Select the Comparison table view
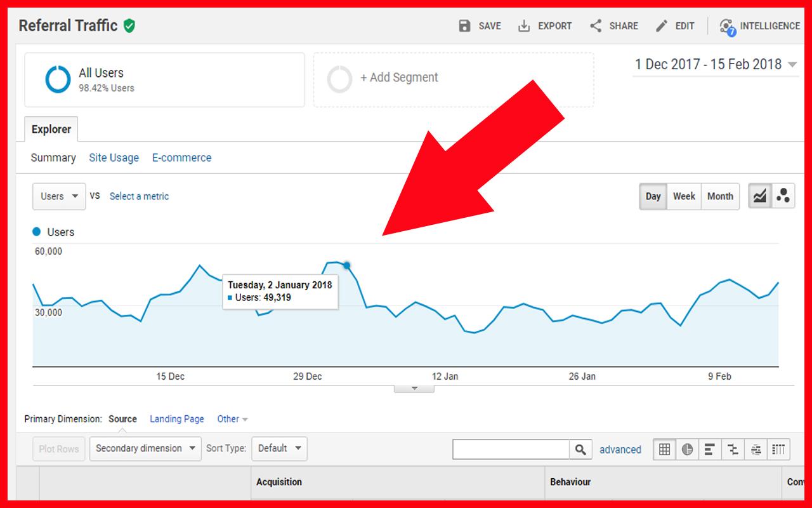The height and width of the screenshot is (508, 812). 733,449
